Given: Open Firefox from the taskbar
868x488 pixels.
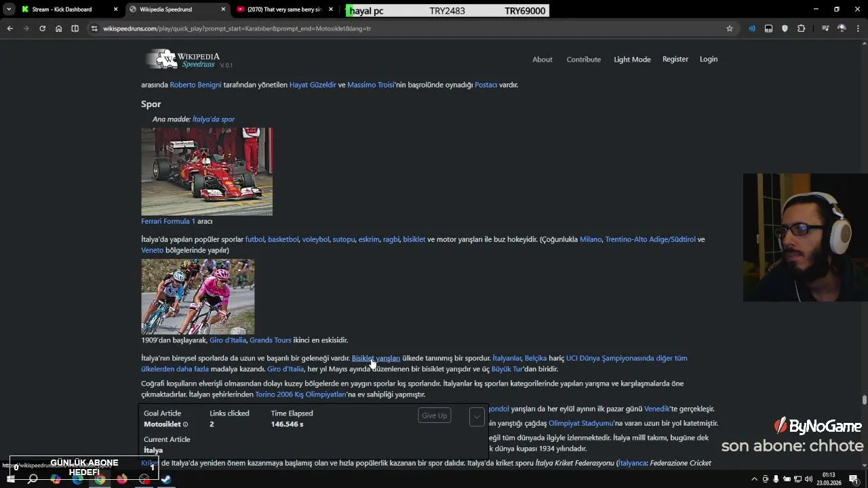Looking at the screenshot, I should (122, 479).
